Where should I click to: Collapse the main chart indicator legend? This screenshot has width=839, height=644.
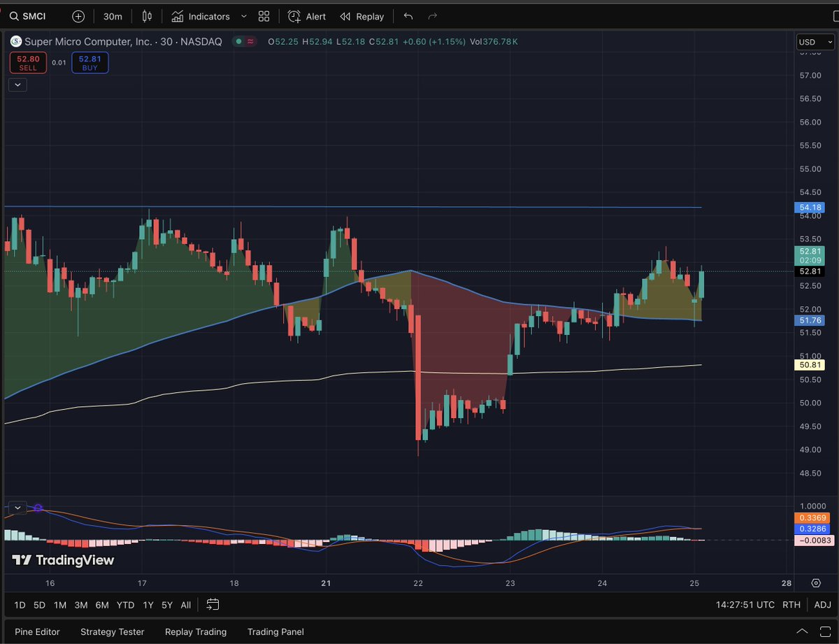coord(17,85)
